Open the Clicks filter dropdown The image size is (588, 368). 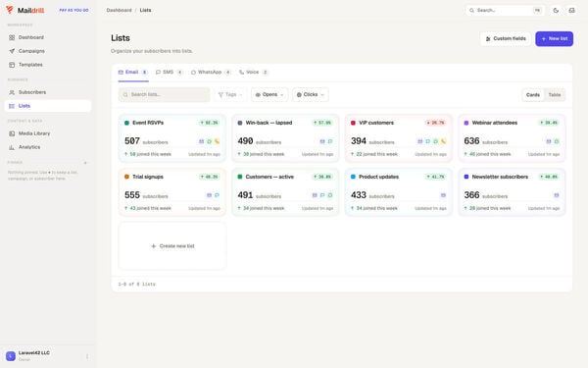[310, 94]
